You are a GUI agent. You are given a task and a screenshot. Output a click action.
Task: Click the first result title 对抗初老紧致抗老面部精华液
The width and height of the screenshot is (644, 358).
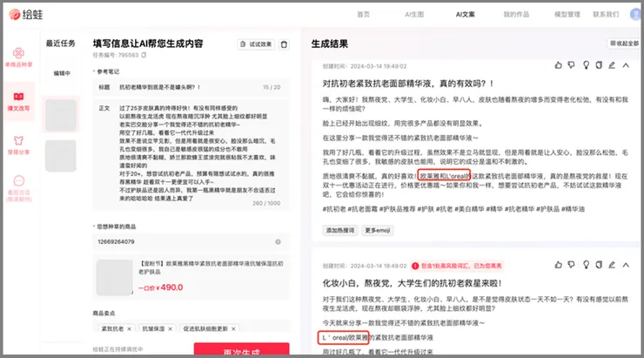pyautogui.click(x=407, y=84)
